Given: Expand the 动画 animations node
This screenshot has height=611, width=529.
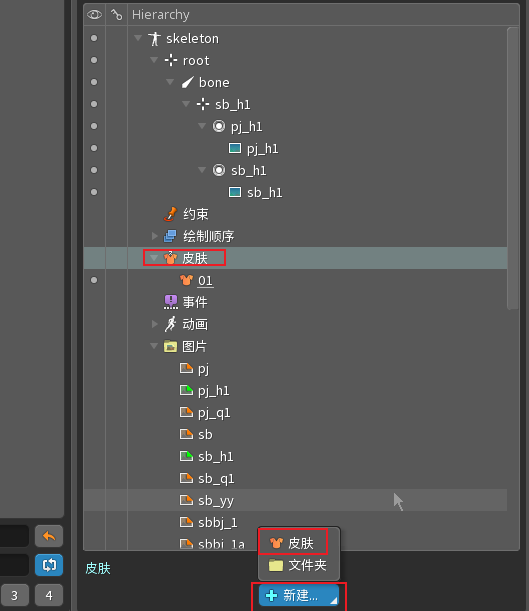Looking at the screenshot, I should pyautogui.click(x=154, y=324).
